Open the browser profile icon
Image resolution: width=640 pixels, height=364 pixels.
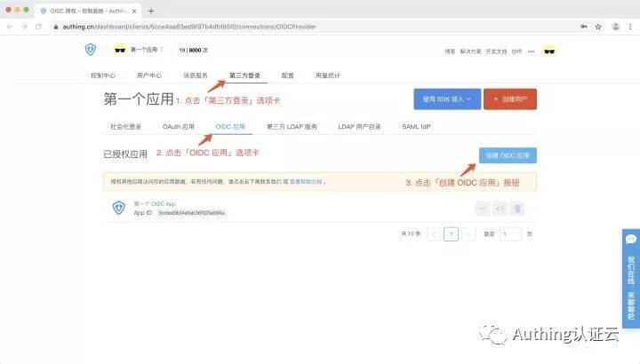[x=615, y=27]
